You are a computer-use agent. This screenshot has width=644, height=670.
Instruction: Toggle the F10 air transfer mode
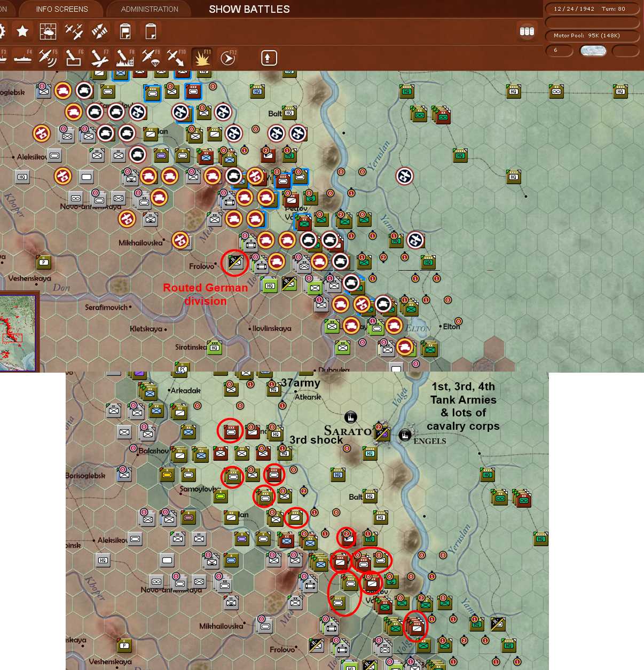tap(176, 57)
